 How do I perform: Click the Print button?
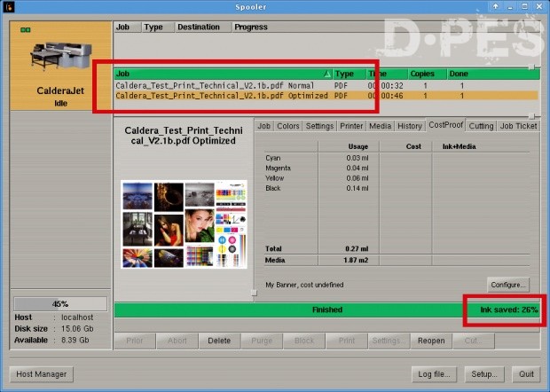pos(347,341)
